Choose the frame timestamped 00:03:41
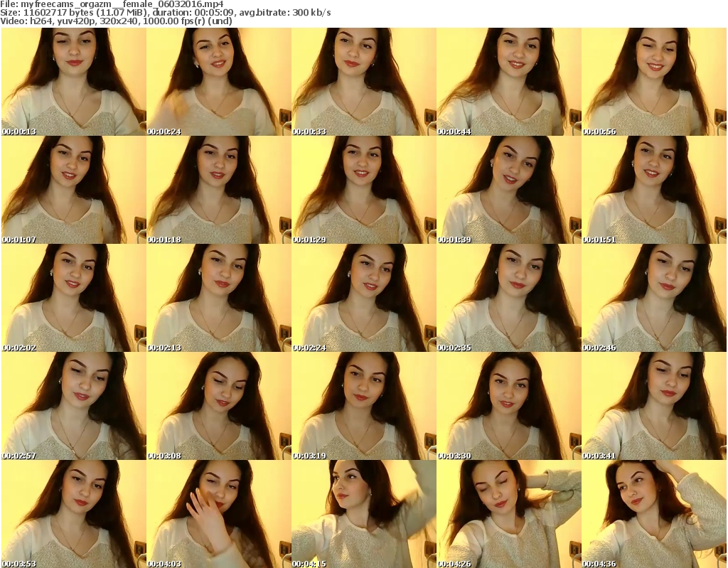728x568 pixels. tap(654, 406)
